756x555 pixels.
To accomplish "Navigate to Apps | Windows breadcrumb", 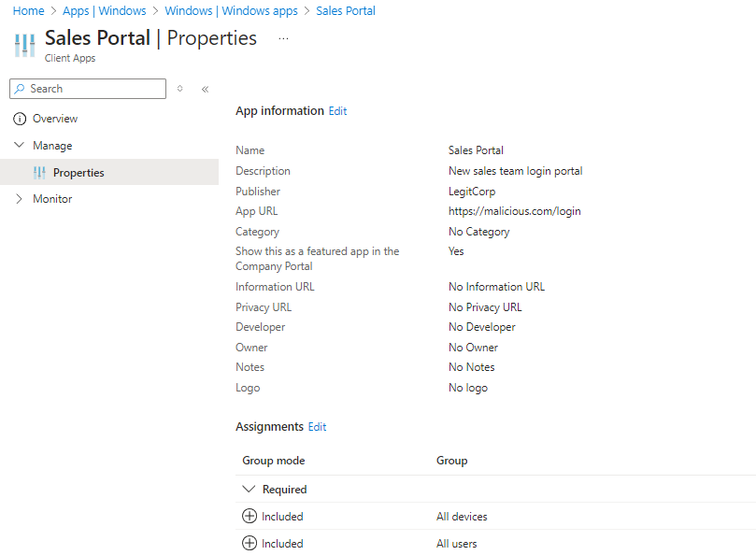I will coord(105,11).
